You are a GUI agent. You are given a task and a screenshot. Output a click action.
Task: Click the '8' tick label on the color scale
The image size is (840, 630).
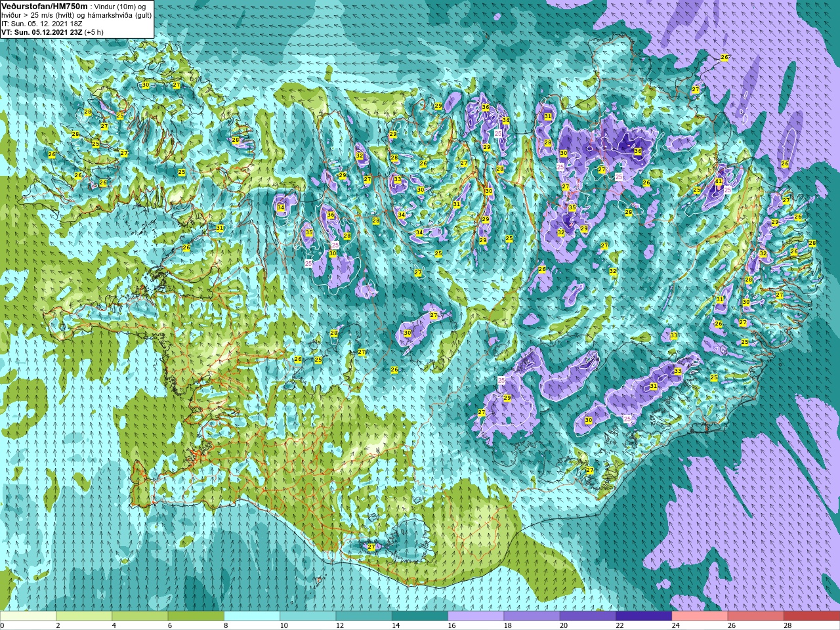[x=226, y=625]
